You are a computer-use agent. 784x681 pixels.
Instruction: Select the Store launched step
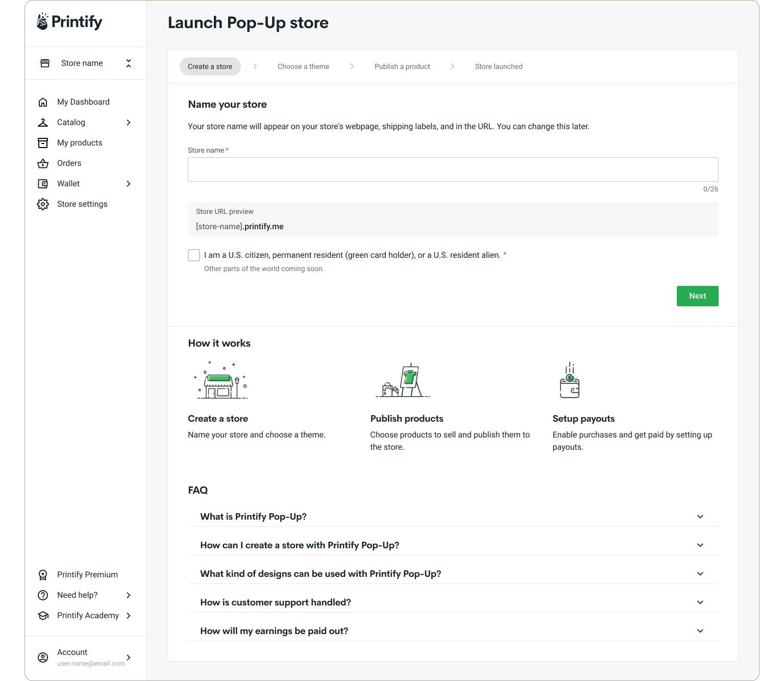tap(499, 66)
